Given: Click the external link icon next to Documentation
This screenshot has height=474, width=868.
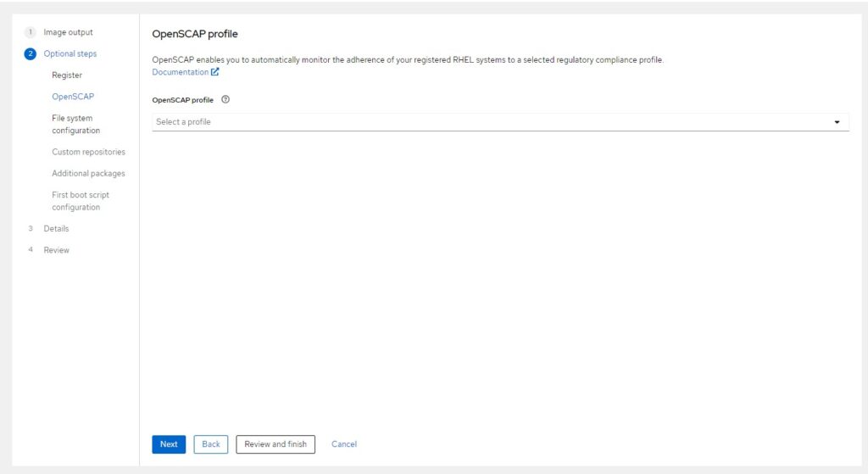Looking at the screenshot, I should 214,72.
